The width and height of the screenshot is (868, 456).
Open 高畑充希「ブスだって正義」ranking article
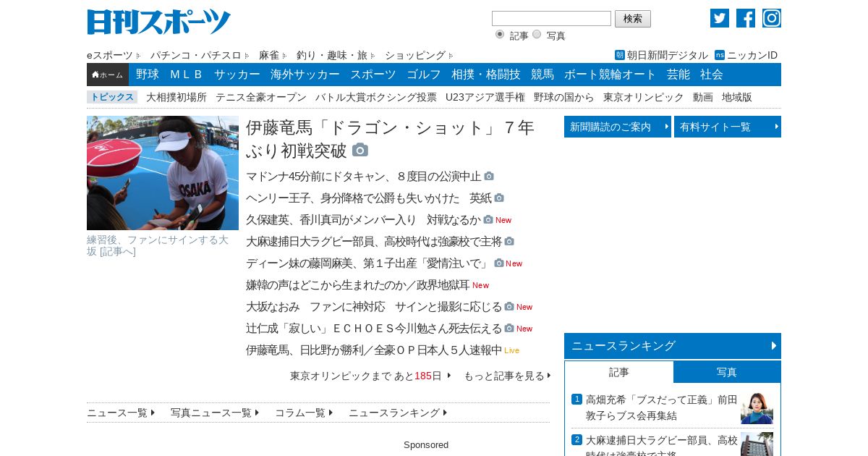click(x=662, y=407)
